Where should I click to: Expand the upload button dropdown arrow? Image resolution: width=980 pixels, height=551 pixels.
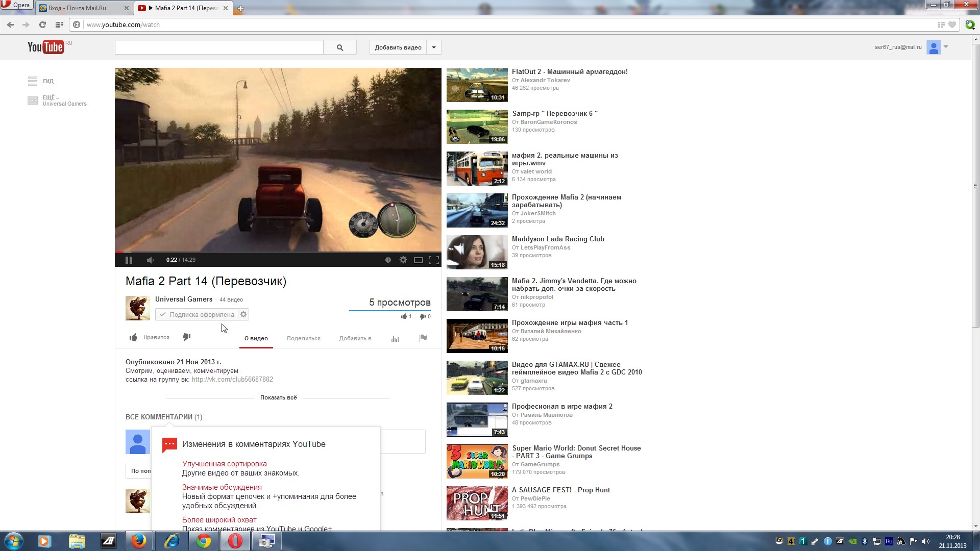[x=434, y=47]
